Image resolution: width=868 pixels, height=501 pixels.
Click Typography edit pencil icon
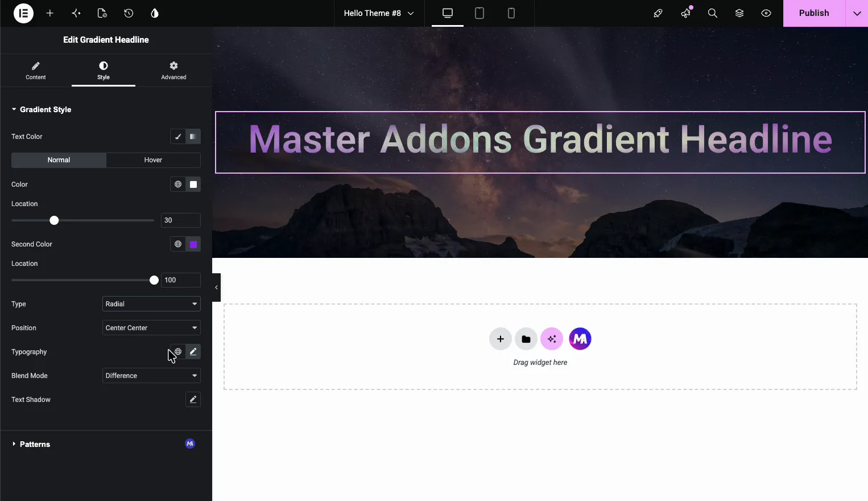click(193, 352)
